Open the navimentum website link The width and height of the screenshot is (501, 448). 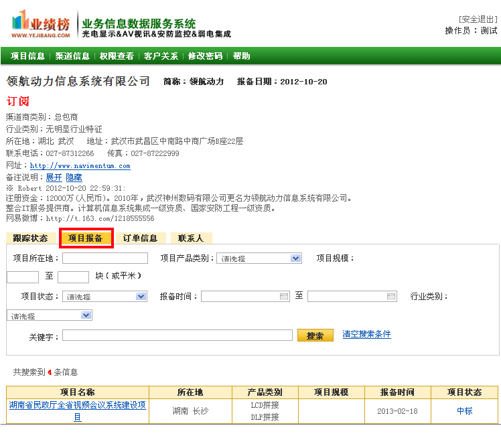click(80, 165)
